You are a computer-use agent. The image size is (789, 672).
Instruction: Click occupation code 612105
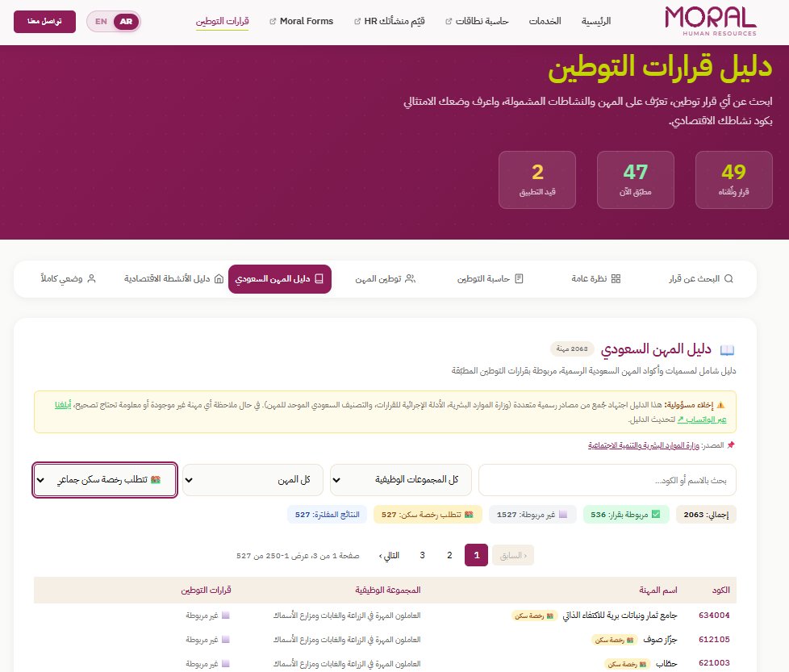[714, 639]
